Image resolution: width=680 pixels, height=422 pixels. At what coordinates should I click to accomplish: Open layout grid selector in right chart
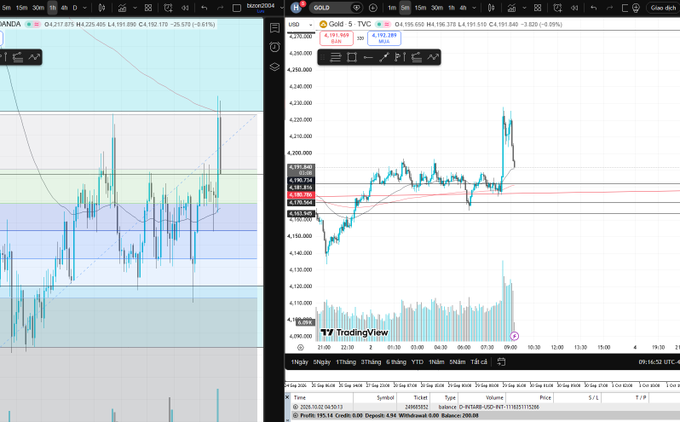pyautogui.click(x=538, y=8)
